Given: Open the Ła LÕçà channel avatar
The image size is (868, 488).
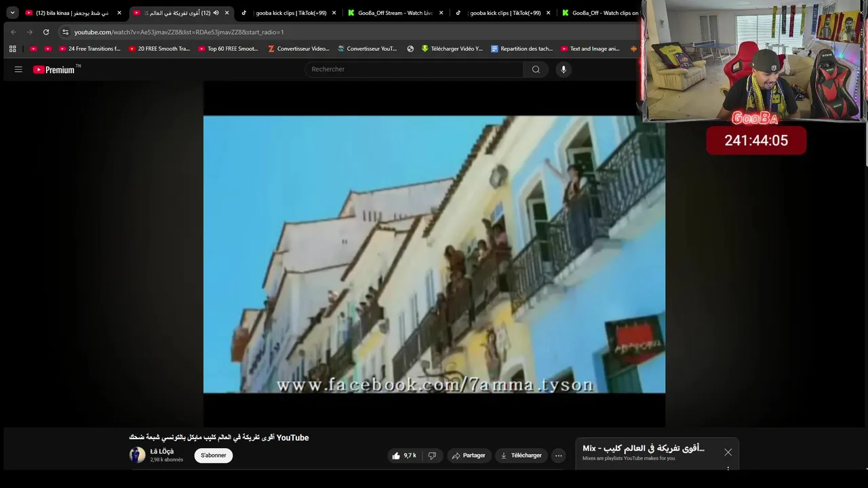Looking at the screenshot, I should pos(138,455).
